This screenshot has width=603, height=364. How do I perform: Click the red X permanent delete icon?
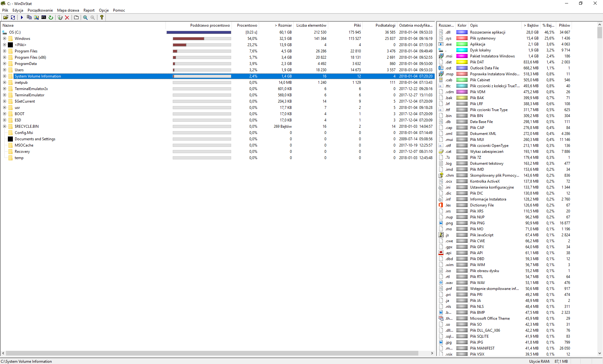[x=67, y=18]
